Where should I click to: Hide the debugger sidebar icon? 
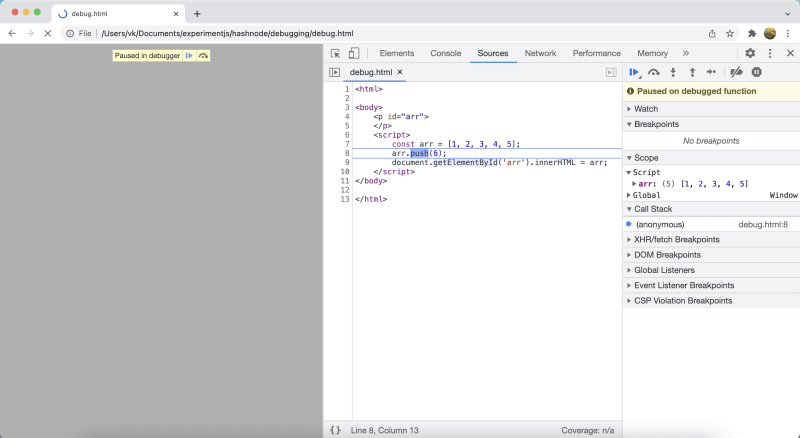click(x=611, y=72)
